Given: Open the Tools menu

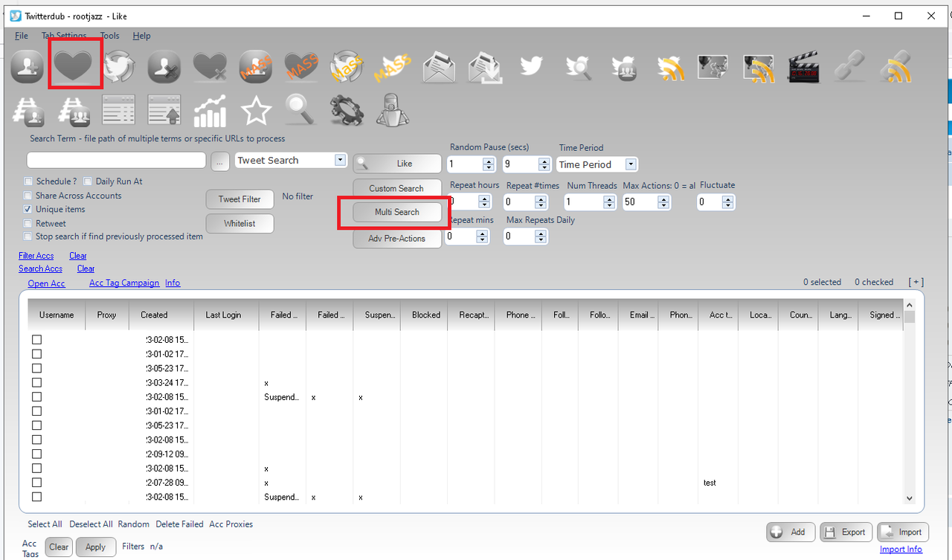Looking at the screenshot, I should [x=109, y=36].
